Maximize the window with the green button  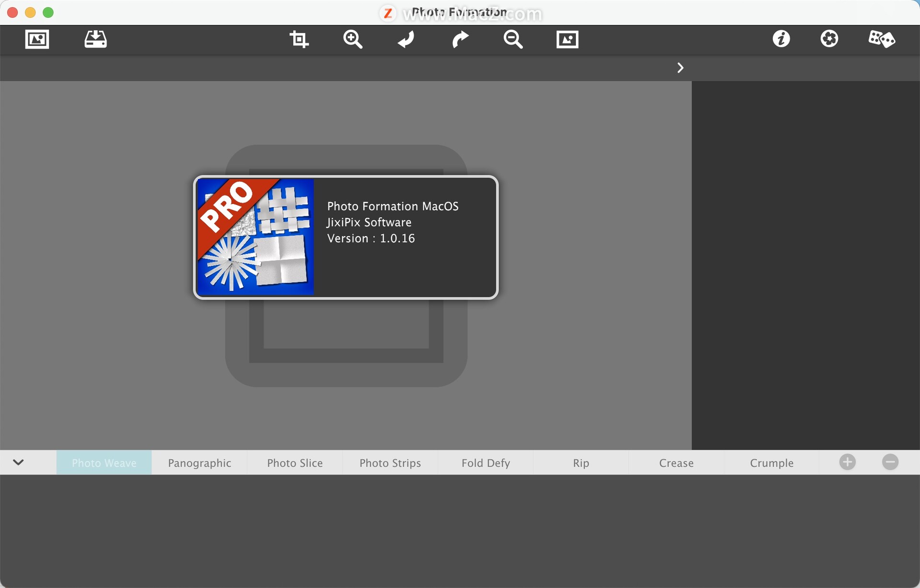pos(48,12)
